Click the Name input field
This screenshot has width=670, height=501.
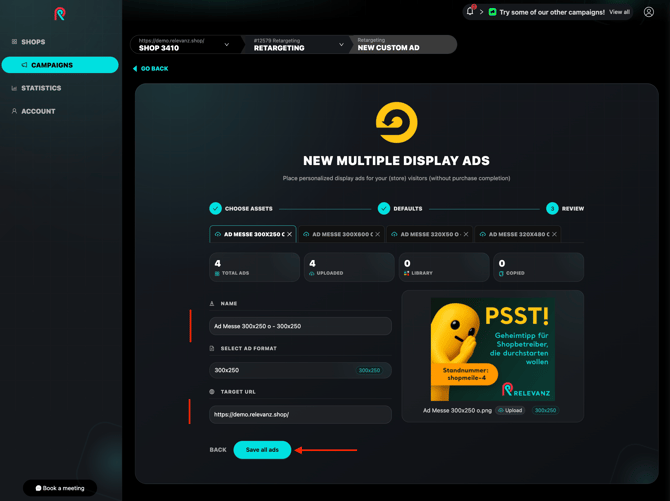(300, 326)
